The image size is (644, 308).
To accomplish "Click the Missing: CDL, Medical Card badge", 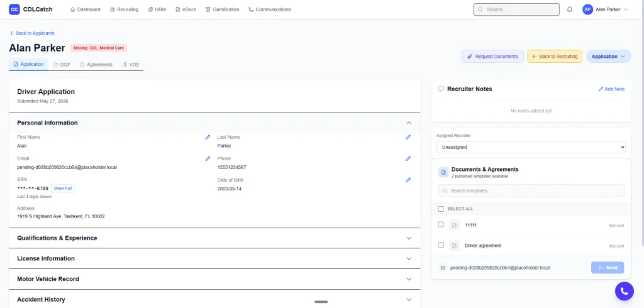I will pyautogui.click(x=99, y=48).
